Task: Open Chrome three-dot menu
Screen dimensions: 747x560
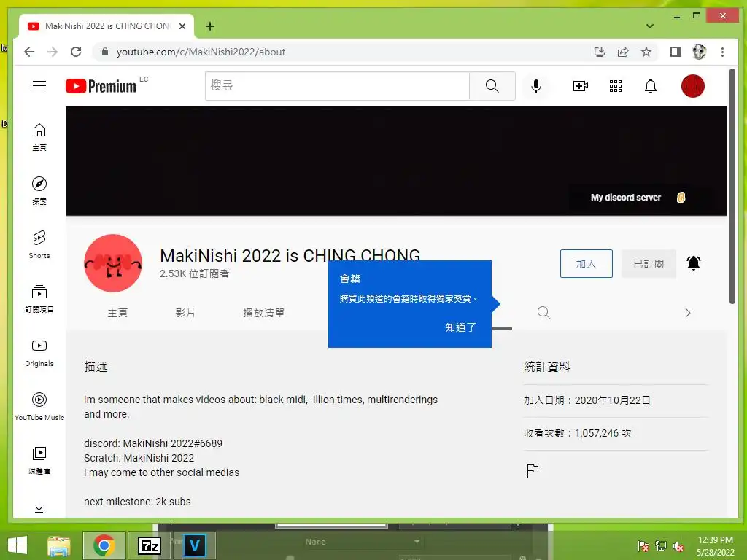Action: pyautogui.click(x=723, y=52)
